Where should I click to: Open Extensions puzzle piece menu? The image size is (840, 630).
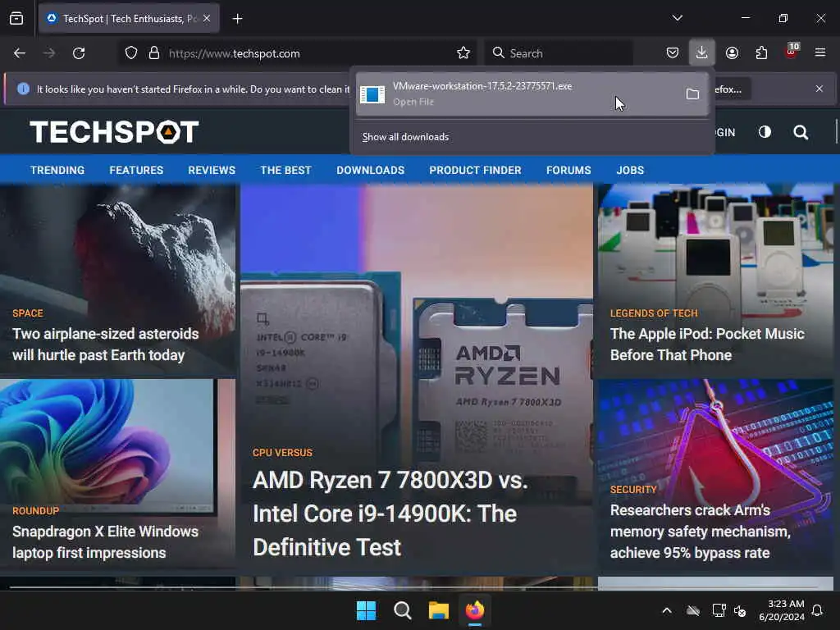[761, 52]
